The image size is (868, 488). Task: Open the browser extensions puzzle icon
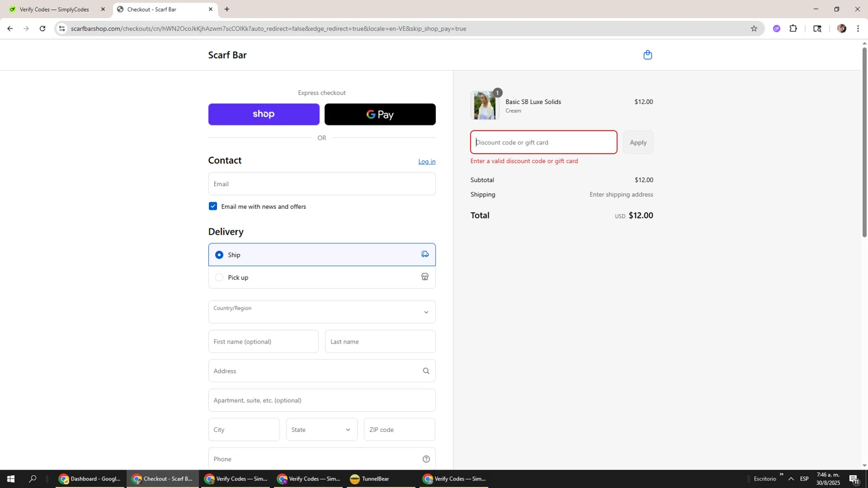tap(793, 28)
